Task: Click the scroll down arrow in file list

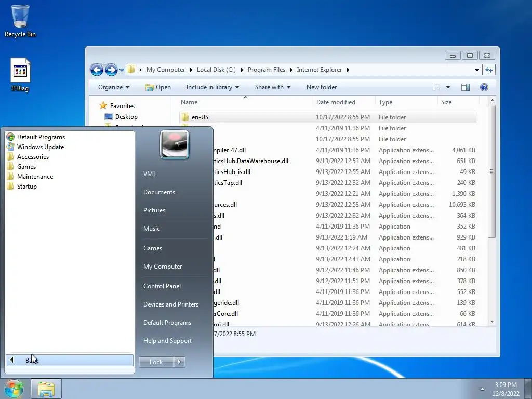Action: [x=492, y=321]
